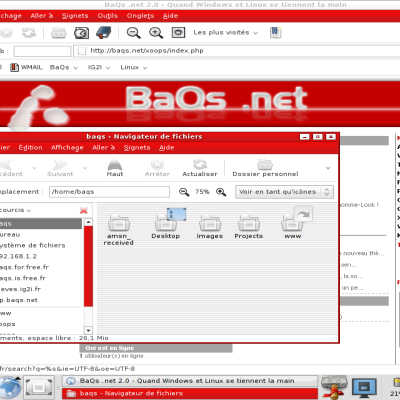Image resolution: width=400 pixels, height=400 pixels.
Task: Open Édition menu in file navigator
Action: coord(30,148)
